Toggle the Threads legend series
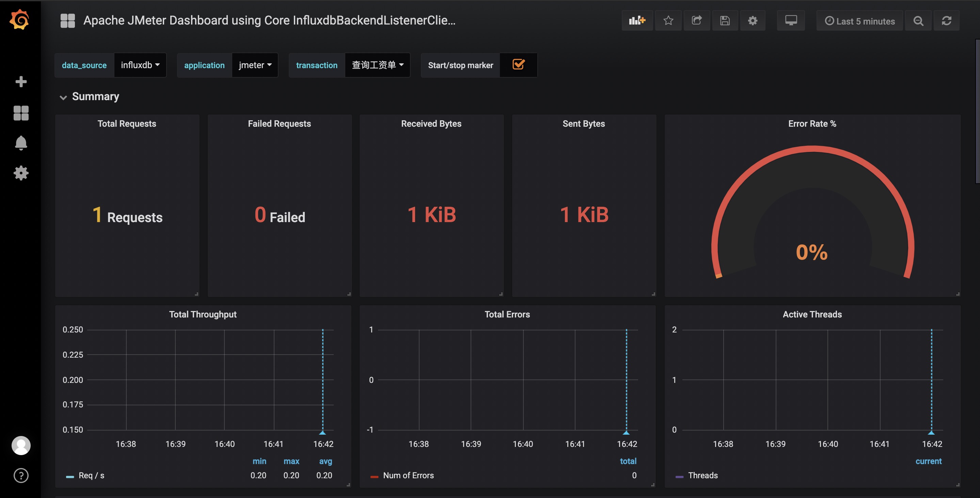980x498 pixels. [703, 476]
